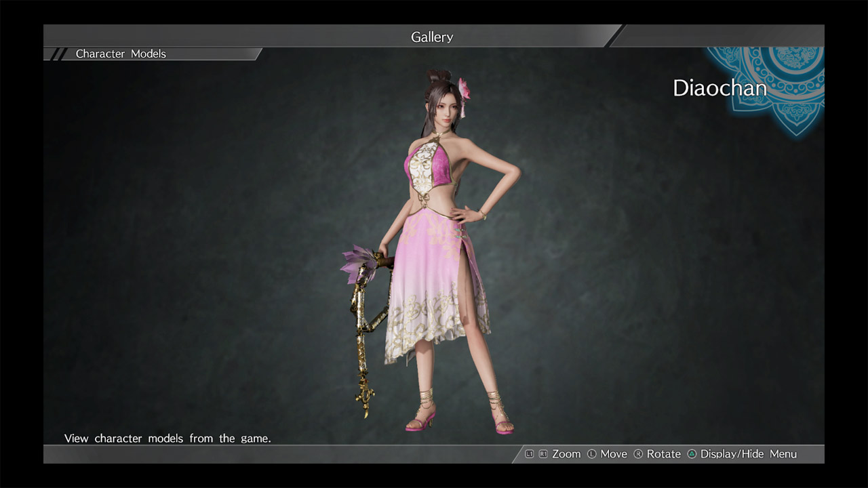868x488 pixels.
Task: Click the L1 zoom button icon
Action: pos(528,453)
